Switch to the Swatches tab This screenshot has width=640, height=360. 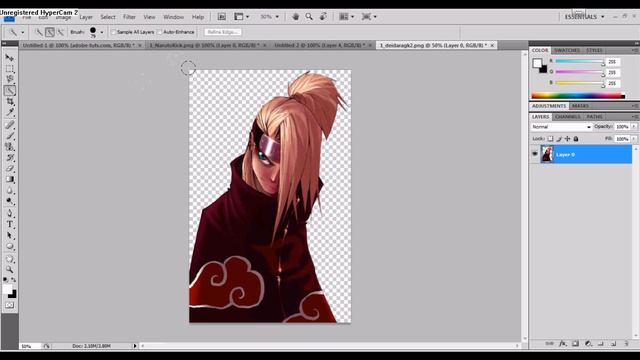(567, 50)
